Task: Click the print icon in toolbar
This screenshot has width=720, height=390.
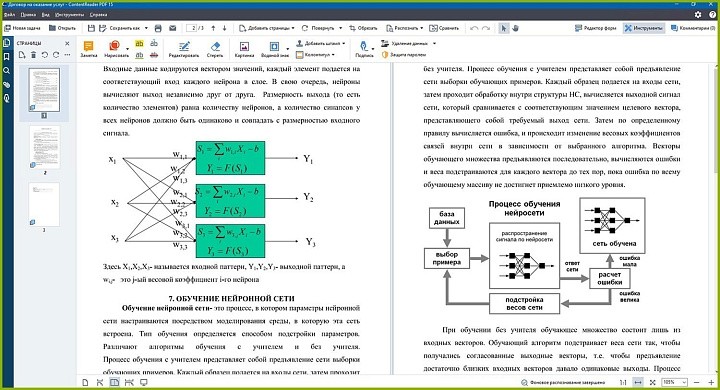Action: 158,28
